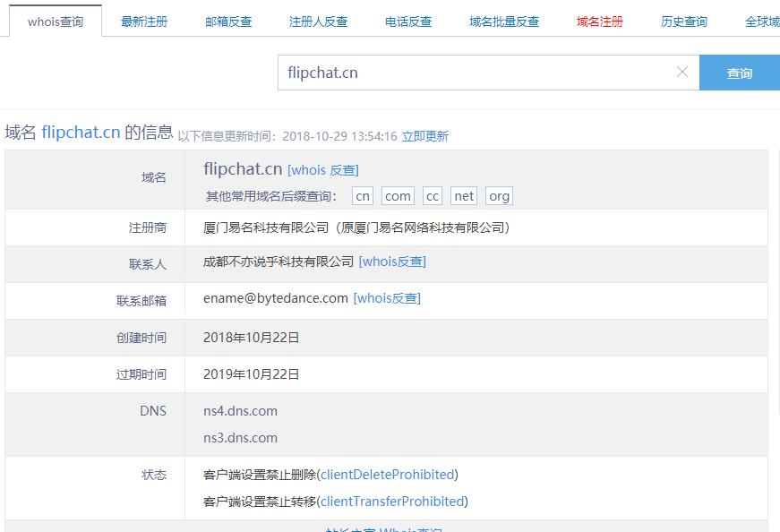
Task: Switch to the 域名批量反查 tab
Action: 504,21
